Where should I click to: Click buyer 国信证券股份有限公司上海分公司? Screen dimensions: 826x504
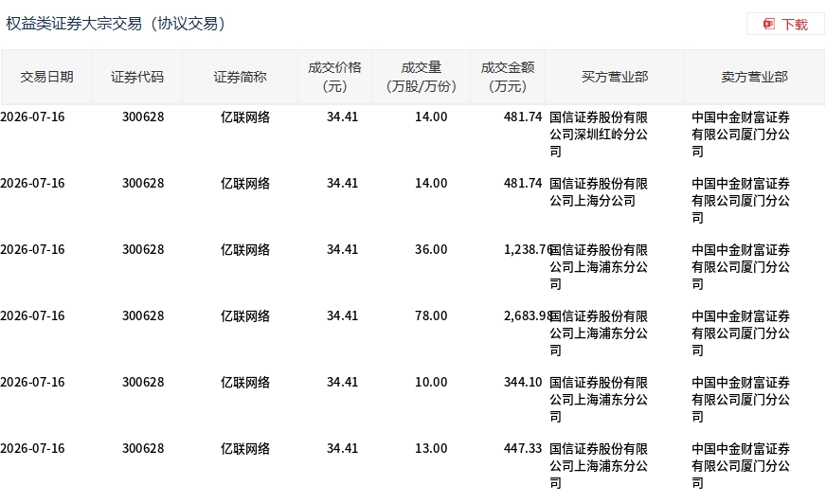coord(599,192)
